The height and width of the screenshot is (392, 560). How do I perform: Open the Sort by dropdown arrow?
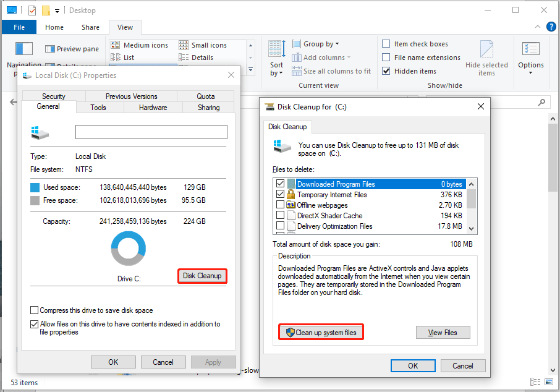[x=281, y=73]
